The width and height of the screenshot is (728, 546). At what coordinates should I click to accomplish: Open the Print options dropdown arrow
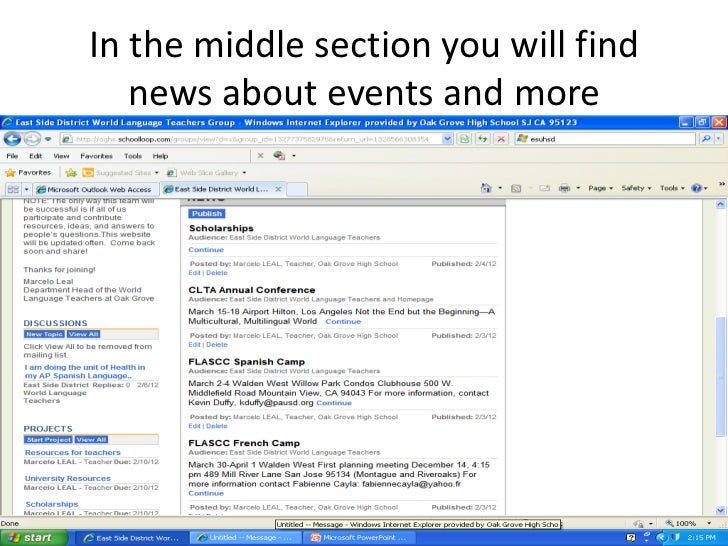[578, 188]
